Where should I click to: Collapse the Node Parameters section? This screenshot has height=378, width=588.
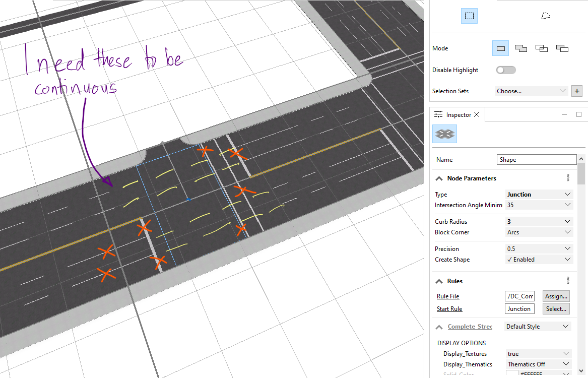[x=439, y=178]
